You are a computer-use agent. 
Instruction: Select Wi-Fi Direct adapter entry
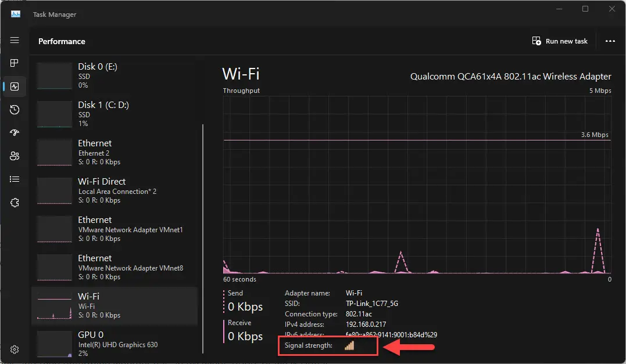click(115, 190)
